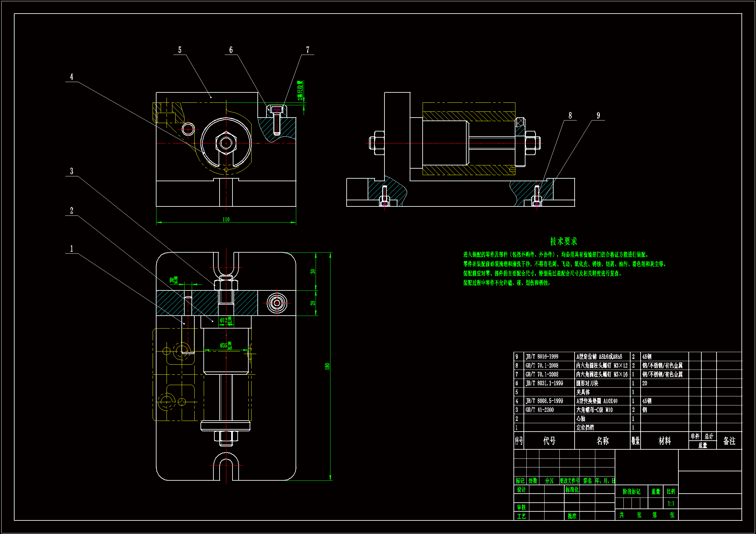Select the 六角螺母-C级 M10 table cell
This screenshot has height=534, width=756.
click(x=594, y=410)
